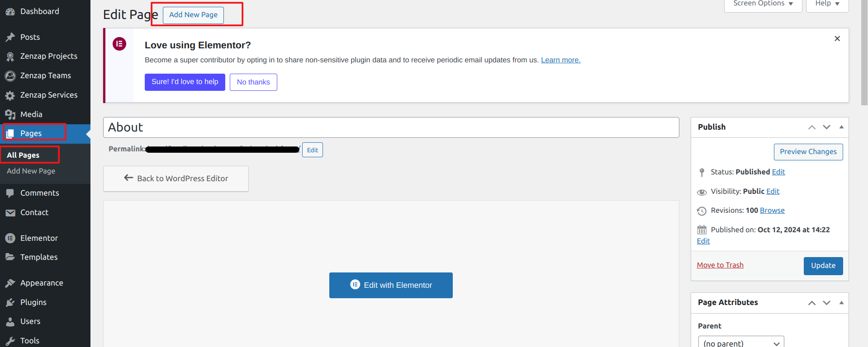868x347 pixels.
Task: Click into the About title field
Action: [391, 127]
